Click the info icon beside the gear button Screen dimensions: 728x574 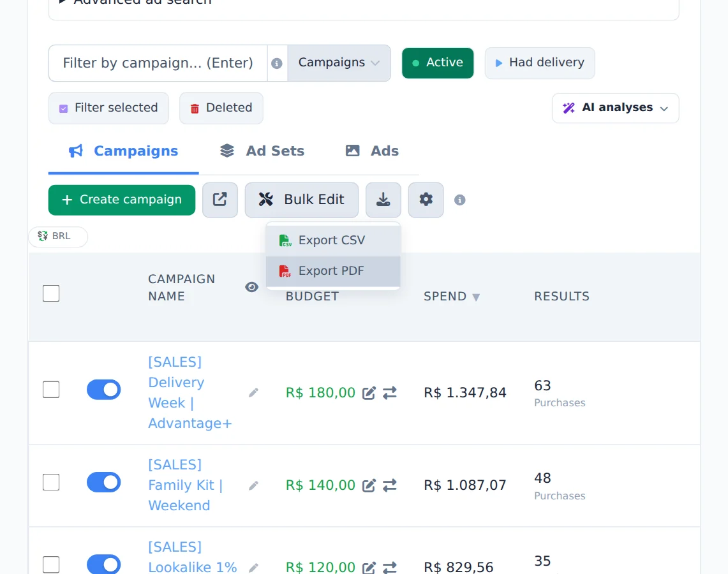click(x=459, y=200)
